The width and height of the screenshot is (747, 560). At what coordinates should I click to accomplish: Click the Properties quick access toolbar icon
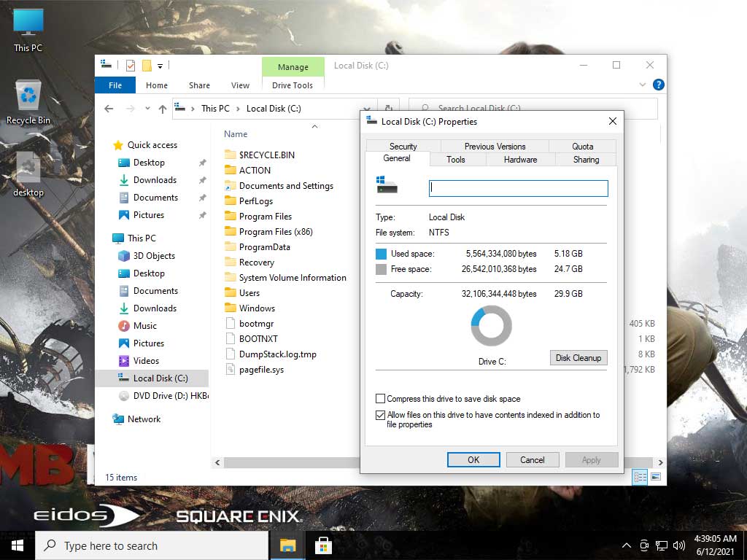[130, 66]
